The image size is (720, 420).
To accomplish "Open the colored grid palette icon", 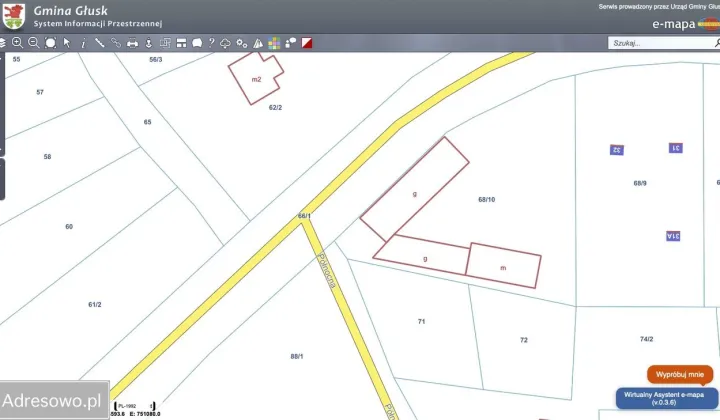I will (x=274, y=43).
